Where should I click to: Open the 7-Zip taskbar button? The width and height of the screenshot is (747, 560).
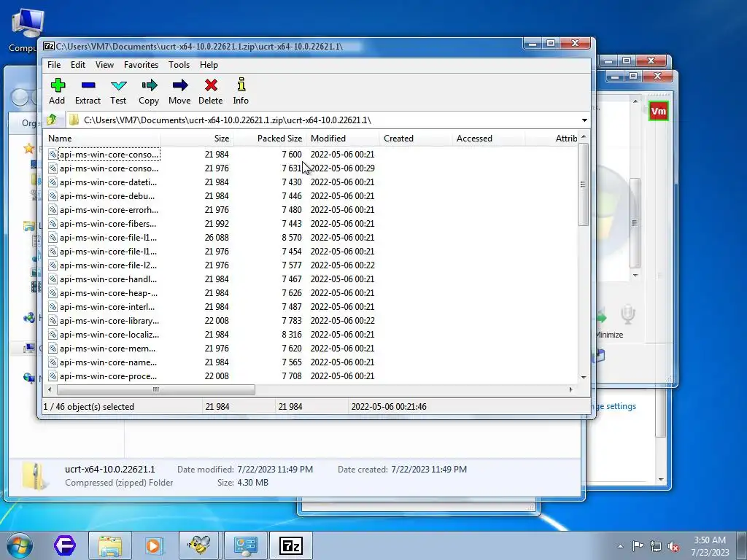291,545
